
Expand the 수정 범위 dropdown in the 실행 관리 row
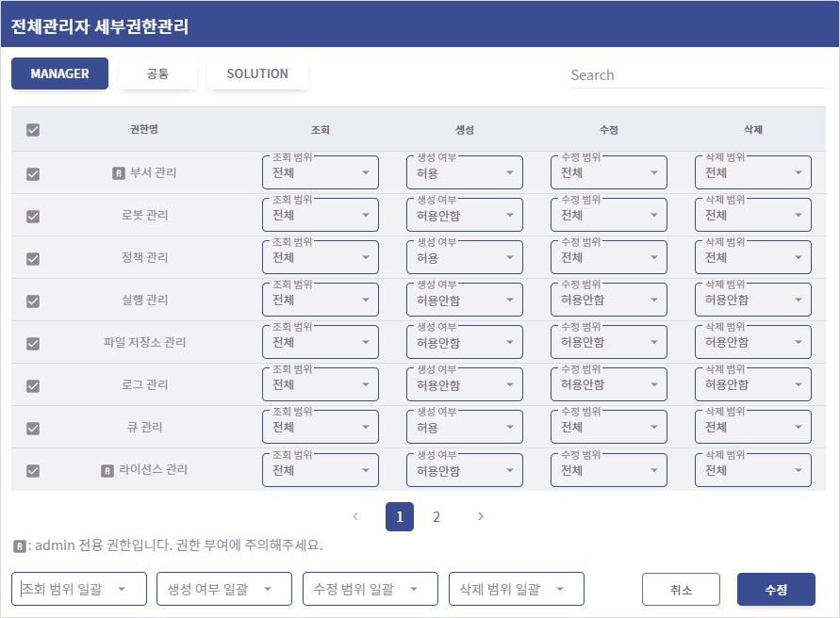click(608, 300)
